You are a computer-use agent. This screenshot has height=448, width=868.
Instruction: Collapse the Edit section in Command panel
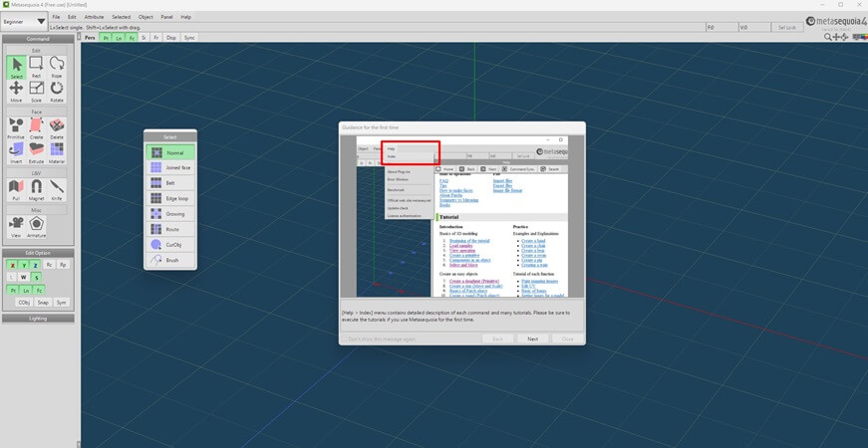click(37, 51)
